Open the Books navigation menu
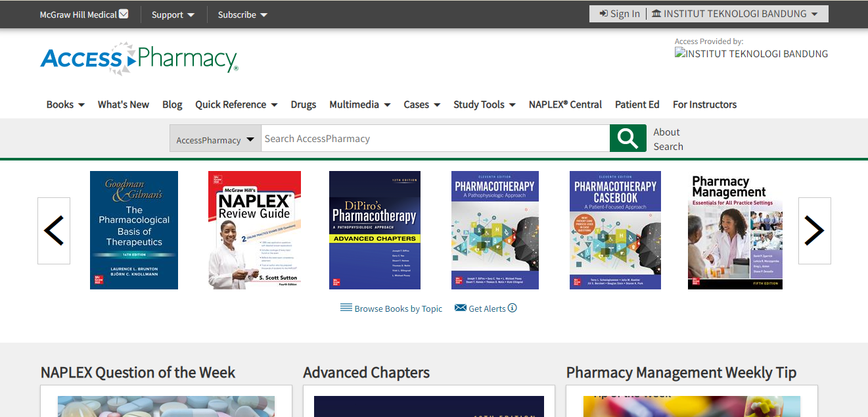 (65, 105)
